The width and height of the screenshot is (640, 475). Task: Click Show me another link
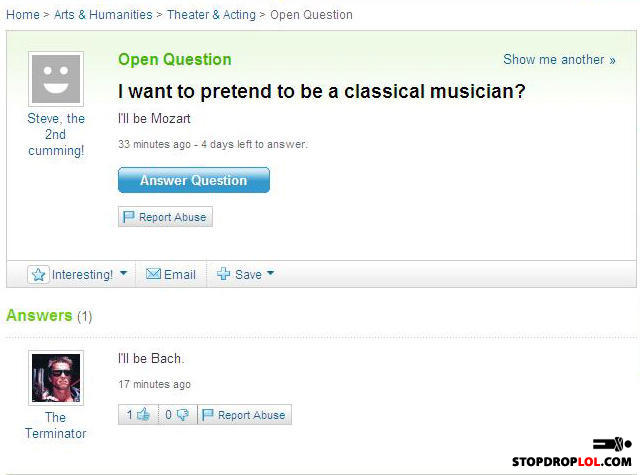point(559,60)
